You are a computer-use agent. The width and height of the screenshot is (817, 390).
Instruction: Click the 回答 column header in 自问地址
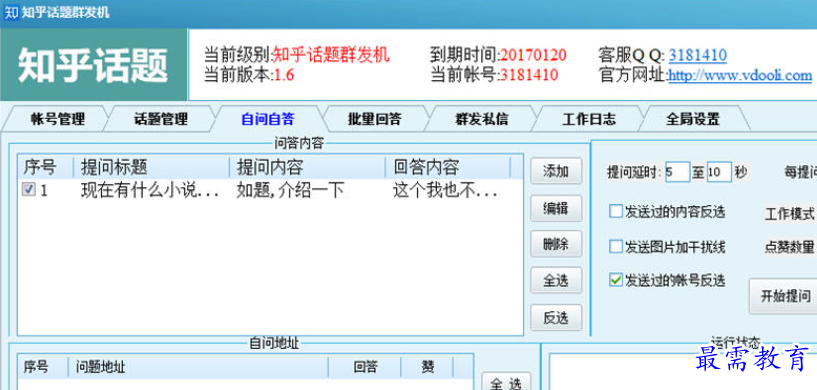[x=365, y=367]
